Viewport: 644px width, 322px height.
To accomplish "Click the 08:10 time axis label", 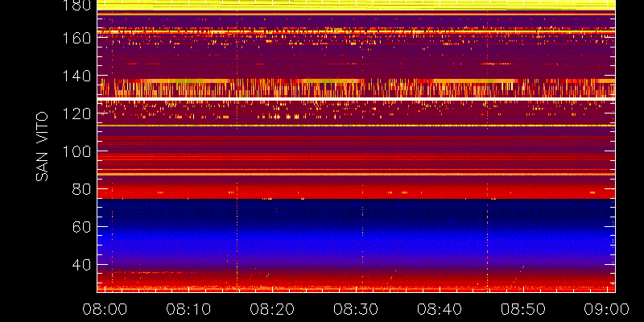I will click(188, 309).
